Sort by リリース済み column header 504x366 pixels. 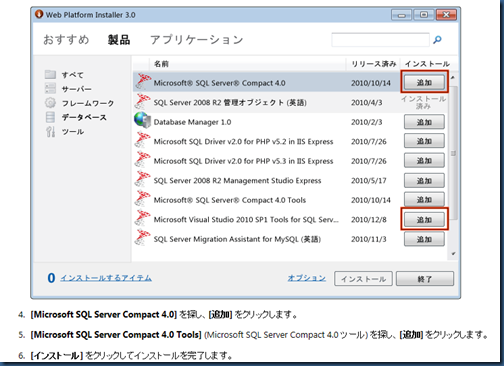click(x=373, y=64)
